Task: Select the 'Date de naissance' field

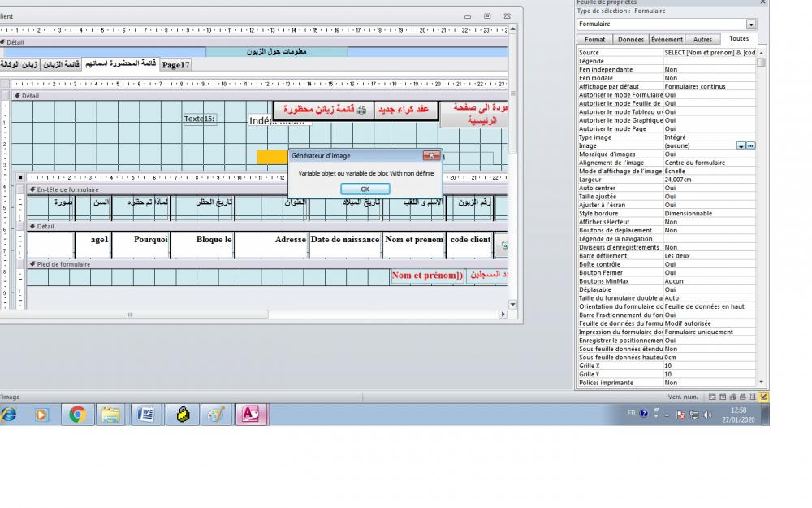Action: click(345, 245)
